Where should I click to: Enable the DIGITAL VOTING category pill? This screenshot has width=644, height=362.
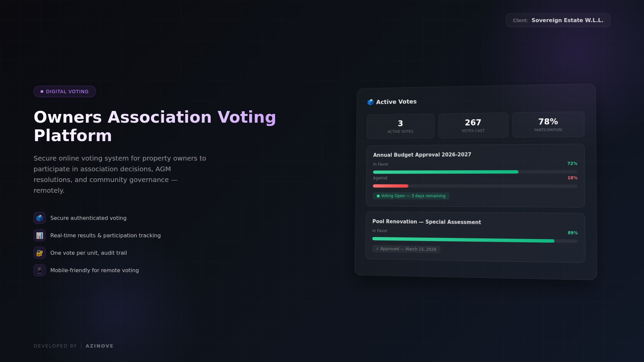pos(64,91)
